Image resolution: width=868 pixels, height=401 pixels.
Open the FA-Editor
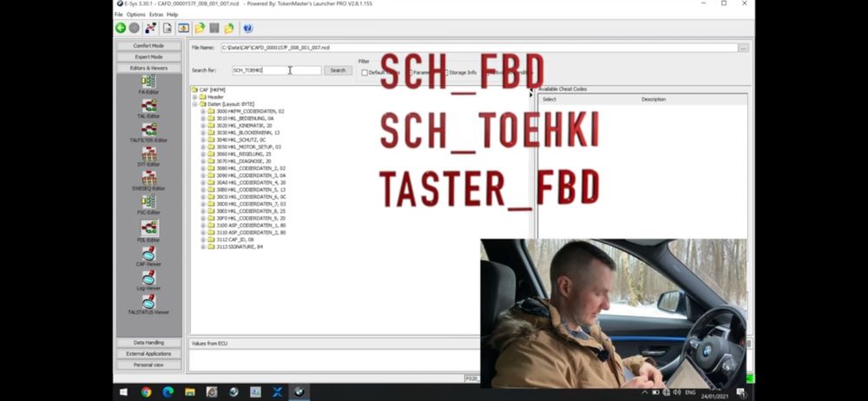(x=148, y=85)
